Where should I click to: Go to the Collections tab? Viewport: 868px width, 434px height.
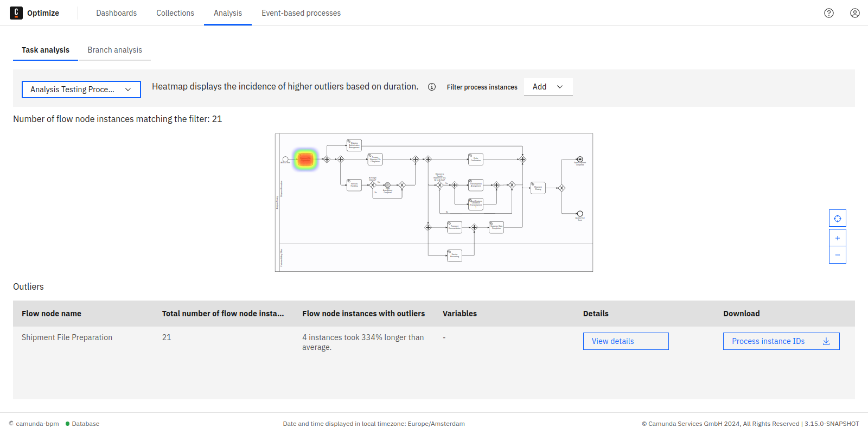pos(175,13)
